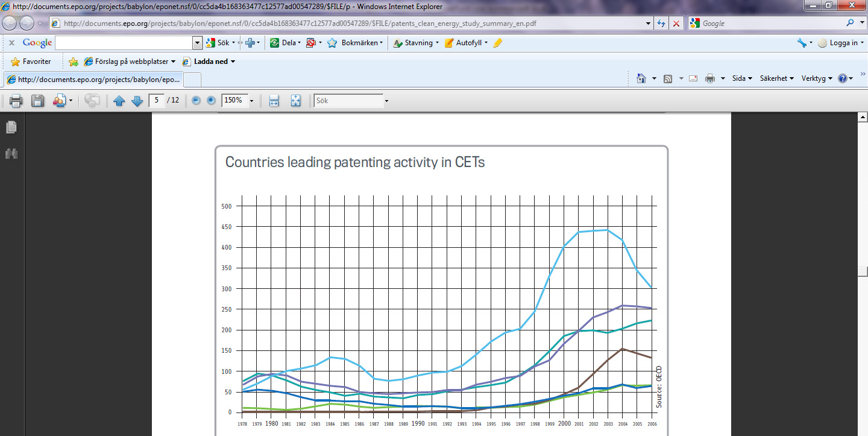Zoom in using the plus button

point(211,100)
